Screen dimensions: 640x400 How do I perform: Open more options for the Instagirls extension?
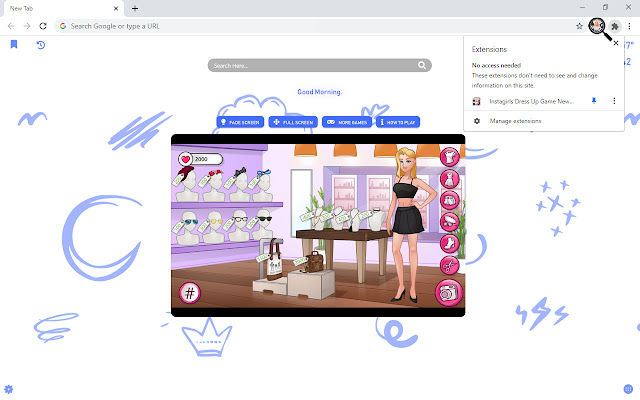[x=614, y=101]
